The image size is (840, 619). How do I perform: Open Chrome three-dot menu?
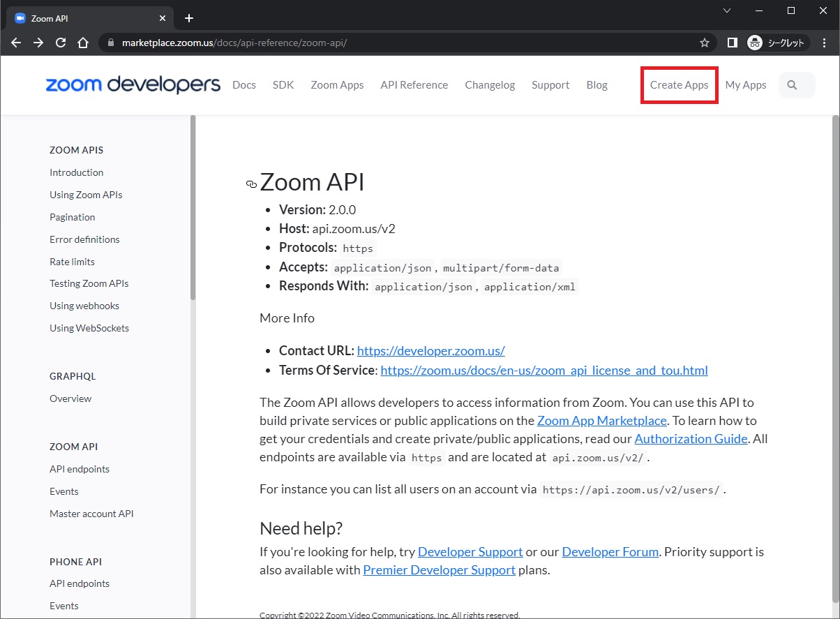pos(824,43)
